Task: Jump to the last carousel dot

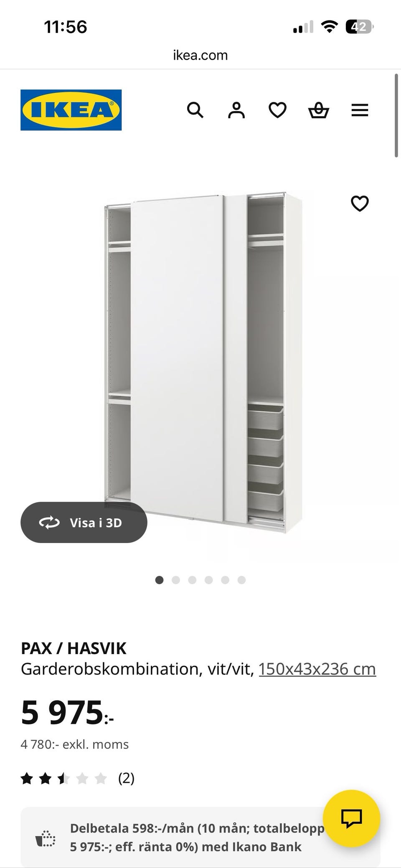Action: tap(241, 580)
